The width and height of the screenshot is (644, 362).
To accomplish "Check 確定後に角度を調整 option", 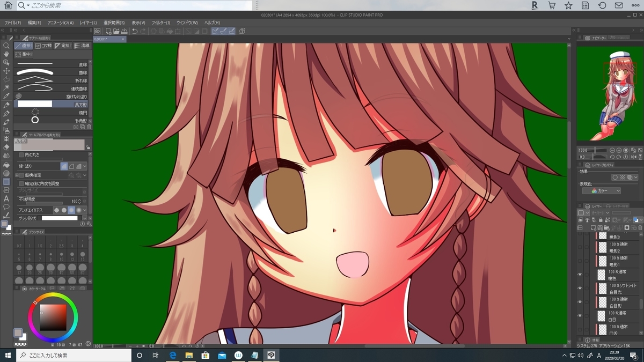I will coord(21,183).
